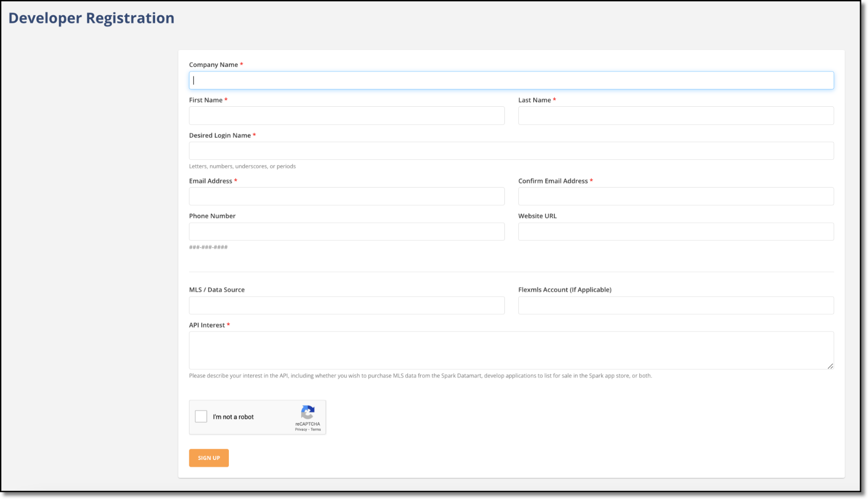Click the API Interest field label
Viewport: 868px width, 499px height.
[x=207, y=325]
